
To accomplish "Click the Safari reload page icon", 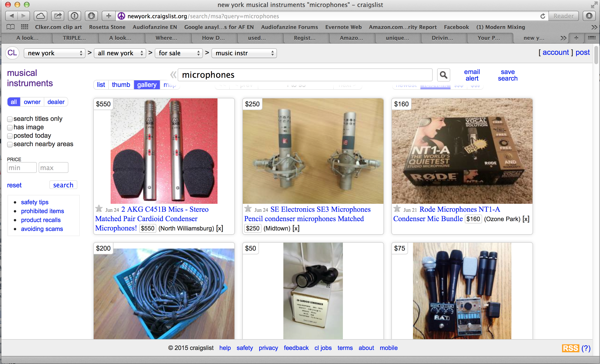I will click(543, 16).
